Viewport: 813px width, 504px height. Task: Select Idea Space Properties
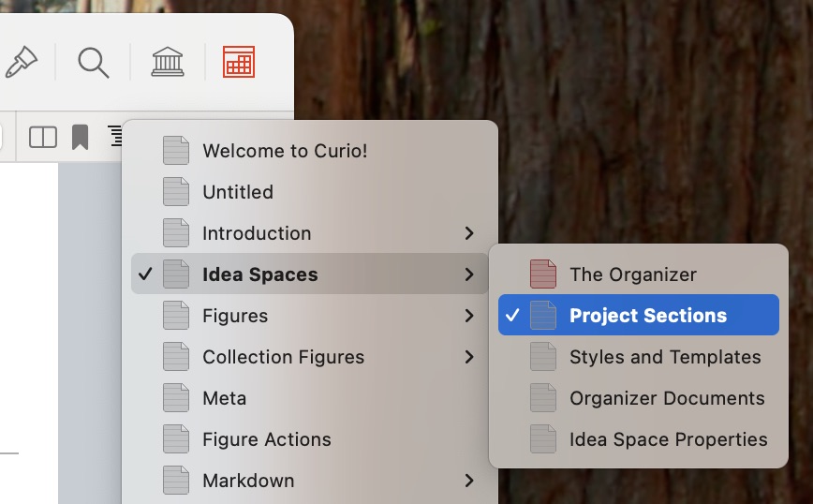pyautogui.click(x=668, y=439)
